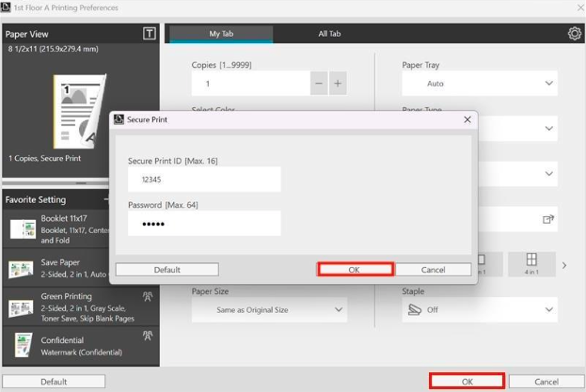Click the paper preview page image
Image resolution: width=586 pixels, height=392 pixels.
80,111
